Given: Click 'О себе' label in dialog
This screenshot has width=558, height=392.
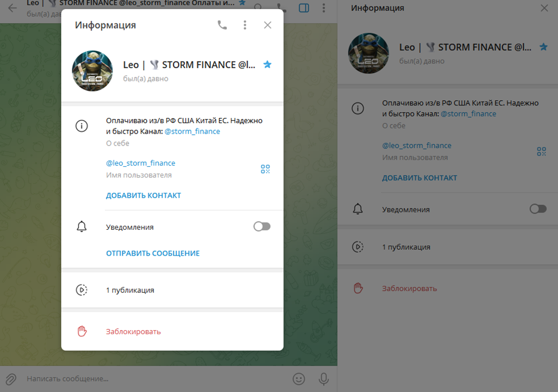Looking at the screenshot, I should [x=117, y=143].
